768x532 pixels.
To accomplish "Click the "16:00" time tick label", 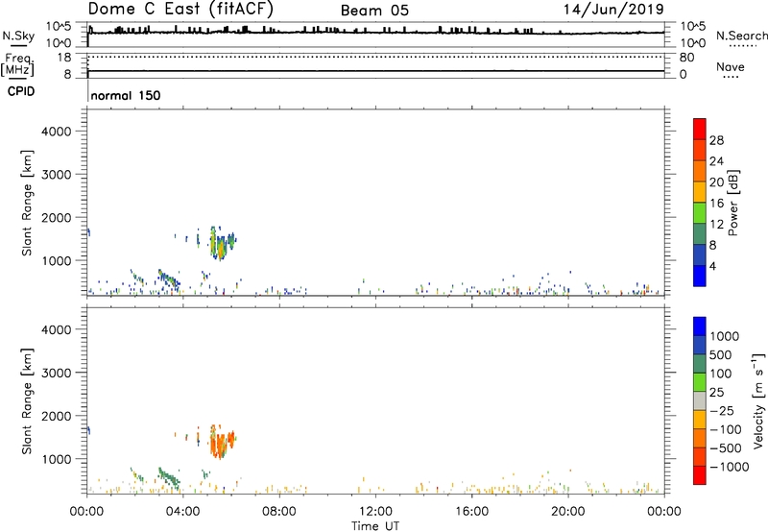I will click(x=471, y=512).
